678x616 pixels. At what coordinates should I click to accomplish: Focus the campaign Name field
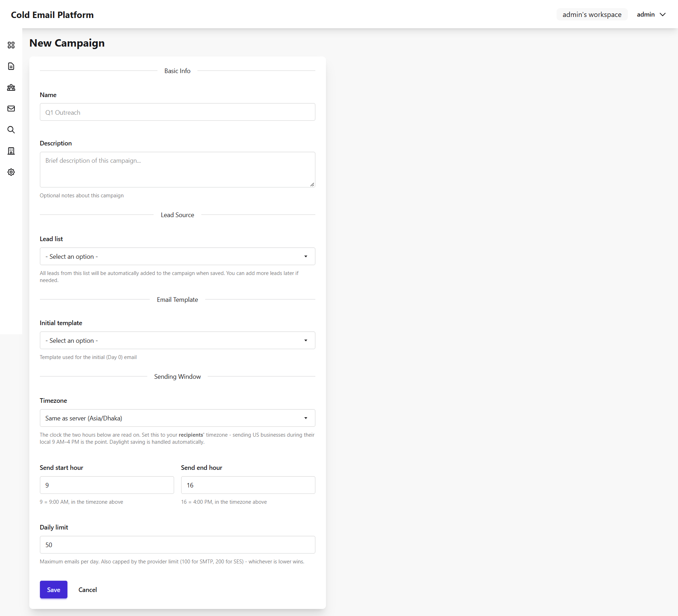click(x=177, y=112)
